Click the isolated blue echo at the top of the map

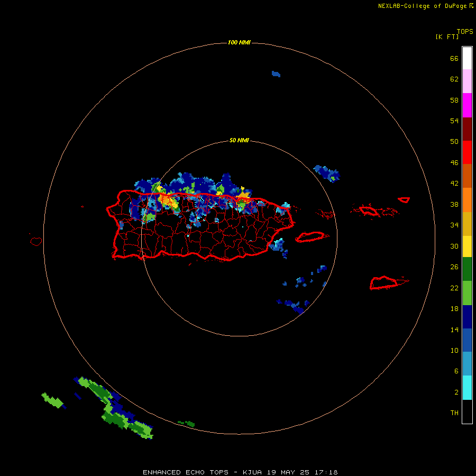[x=276, y=74]
